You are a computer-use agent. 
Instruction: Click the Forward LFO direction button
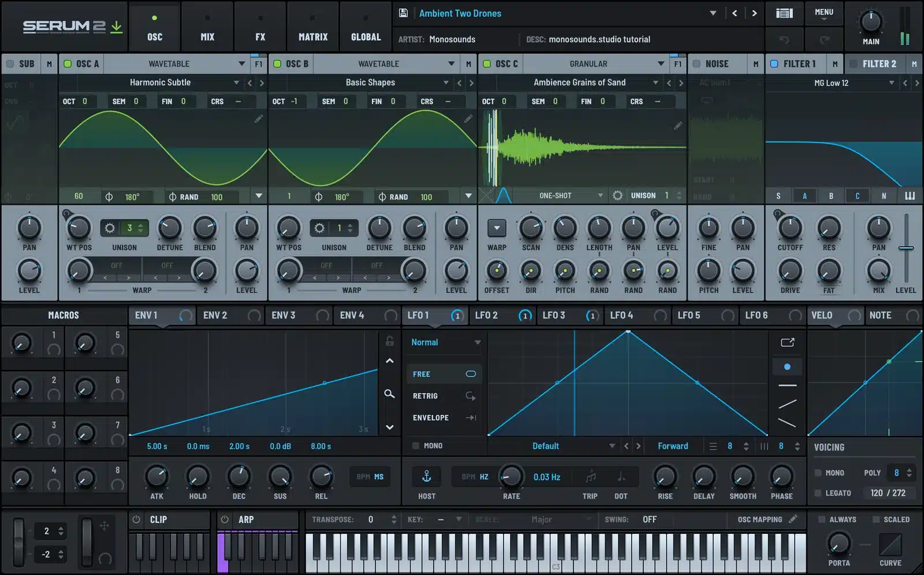click(673, 446)
